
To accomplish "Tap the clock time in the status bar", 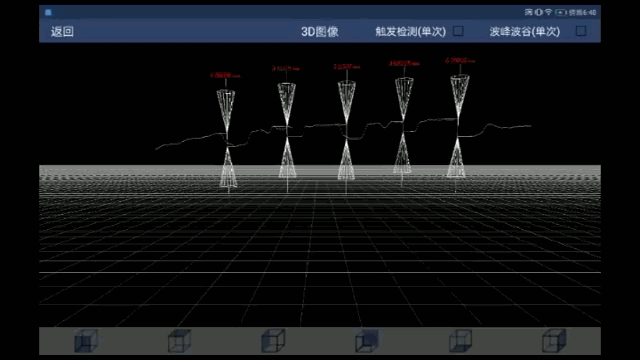I will 582,13.
